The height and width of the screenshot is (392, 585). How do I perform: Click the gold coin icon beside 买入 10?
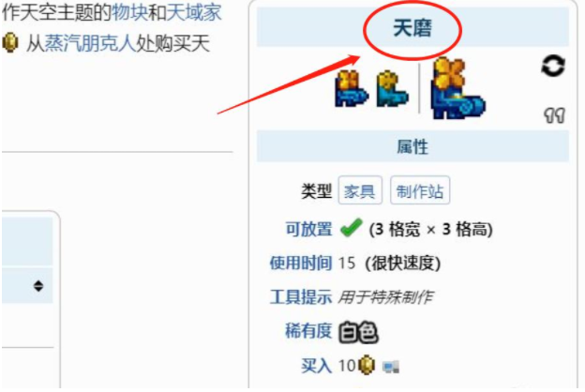pyautogui.click(x=367, y=365)
